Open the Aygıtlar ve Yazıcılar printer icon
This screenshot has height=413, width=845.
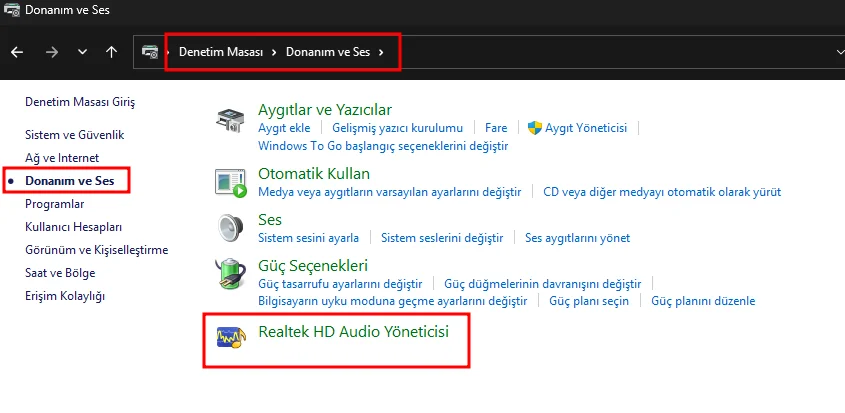(x=231, y=121)
